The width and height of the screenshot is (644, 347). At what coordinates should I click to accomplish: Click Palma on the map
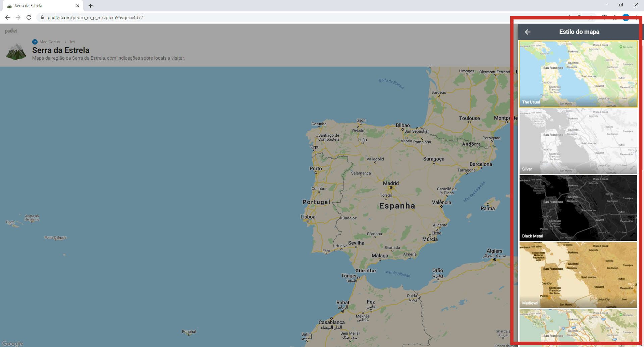point(488,208)
